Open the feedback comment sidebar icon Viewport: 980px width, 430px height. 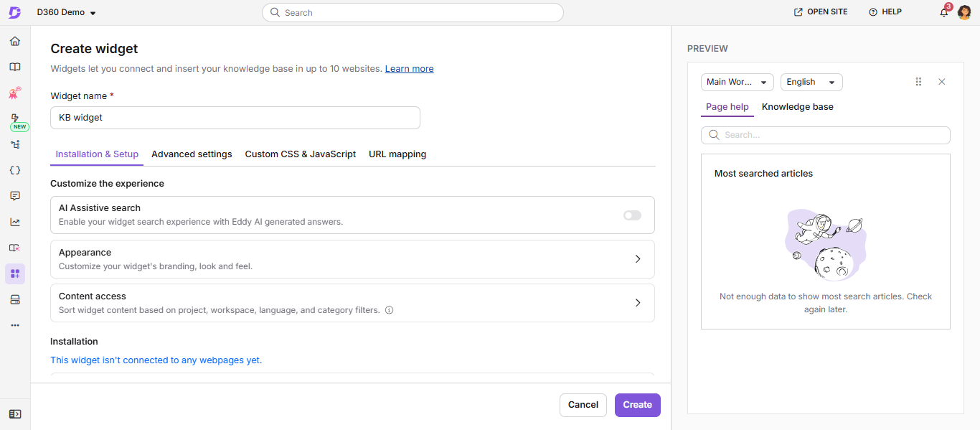[15, 196]
